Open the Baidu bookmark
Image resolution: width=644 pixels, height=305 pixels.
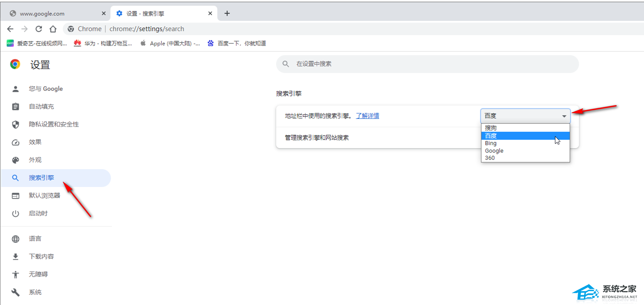236,43
